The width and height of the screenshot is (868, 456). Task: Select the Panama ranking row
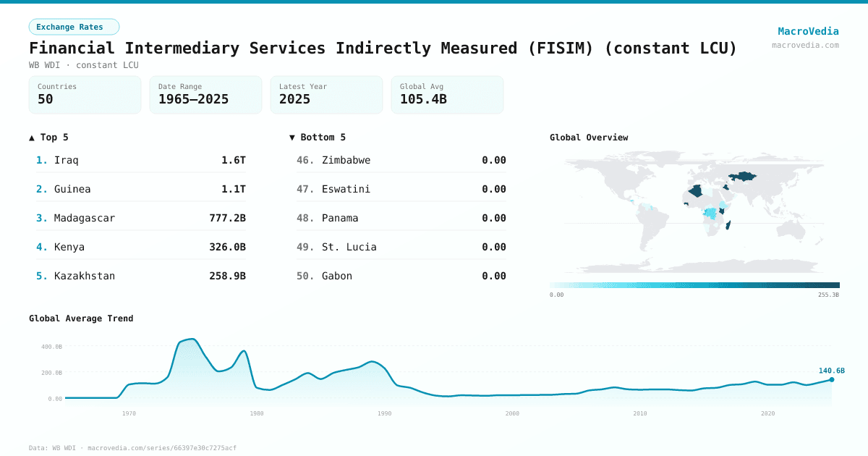(x=401, y=218)
